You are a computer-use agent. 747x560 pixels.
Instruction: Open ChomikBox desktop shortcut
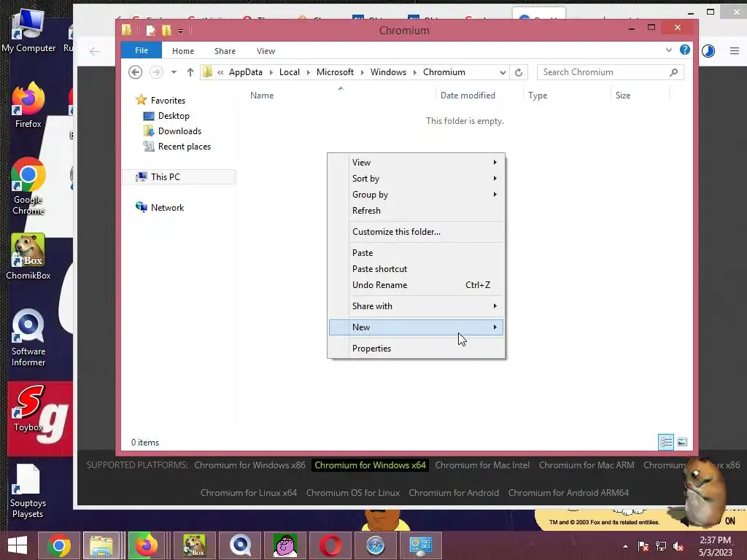(x=28, y=257)
